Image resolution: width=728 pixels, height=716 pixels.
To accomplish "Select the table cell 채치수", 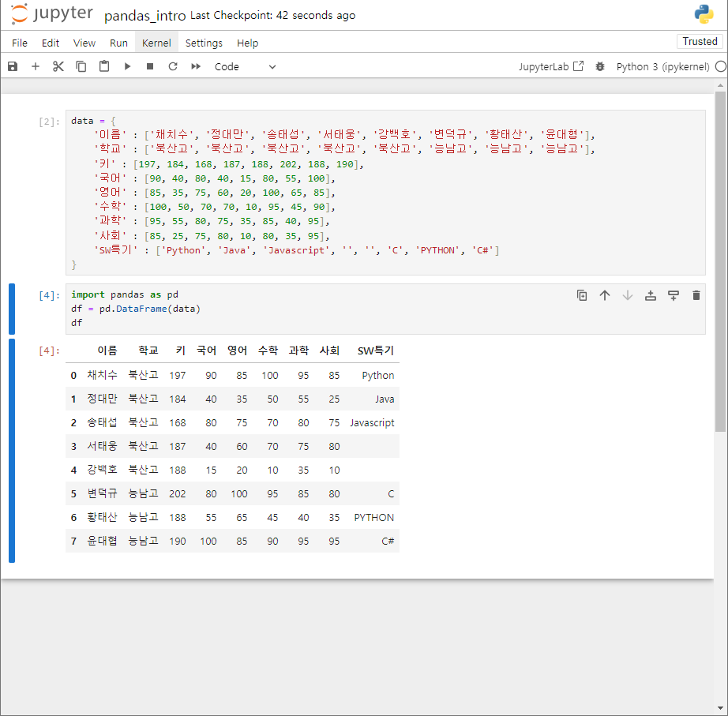I will (x=102, y=375).
